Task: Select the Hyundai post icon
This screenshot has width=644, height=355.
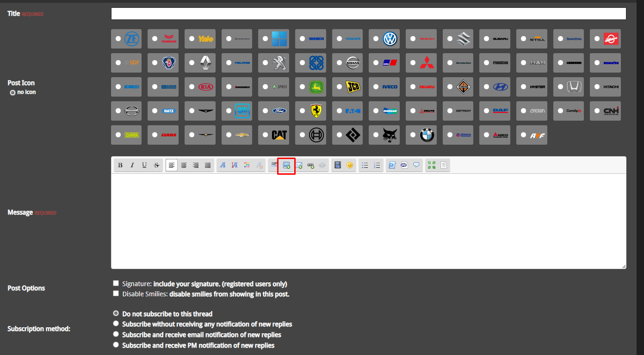Action: (487, 87)
